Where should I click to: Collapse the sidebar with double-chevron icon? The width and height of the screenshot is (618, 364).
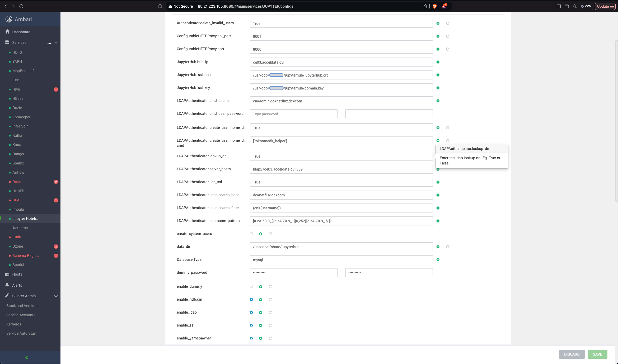pos(27,358)
